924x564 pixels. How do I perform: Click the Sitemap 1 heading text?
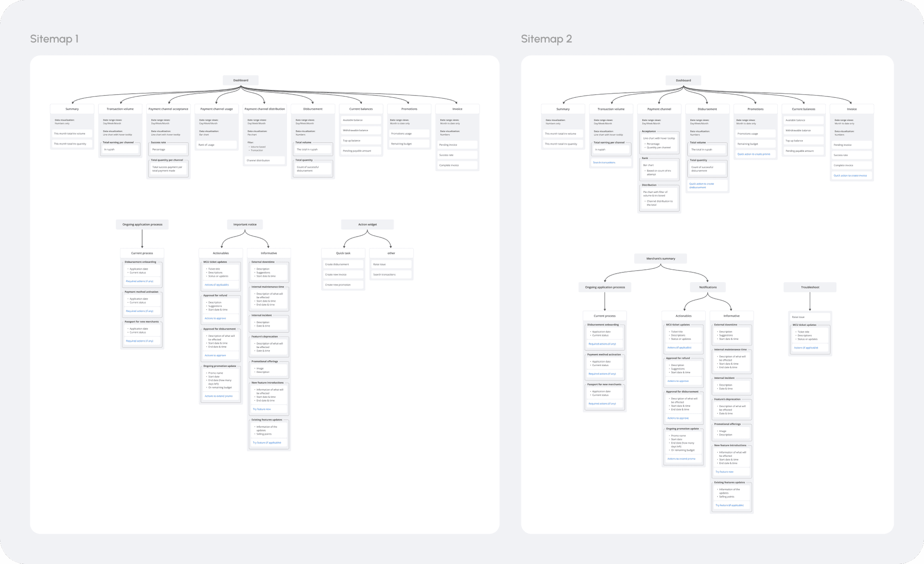[x=54, y=39]
